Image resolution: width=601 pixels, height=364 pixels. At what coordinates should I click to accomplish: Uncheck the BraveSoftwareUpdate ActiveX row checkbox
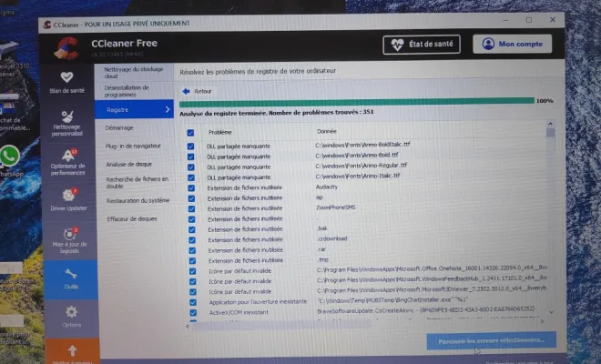coord(193,313)
